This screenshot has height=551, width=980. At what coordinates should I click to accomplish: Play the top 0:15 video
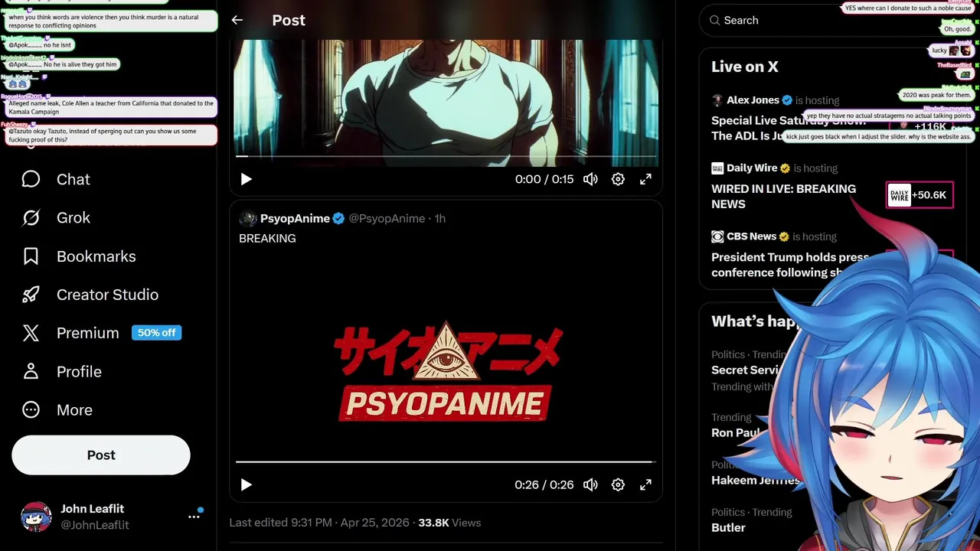coord(246,179)
